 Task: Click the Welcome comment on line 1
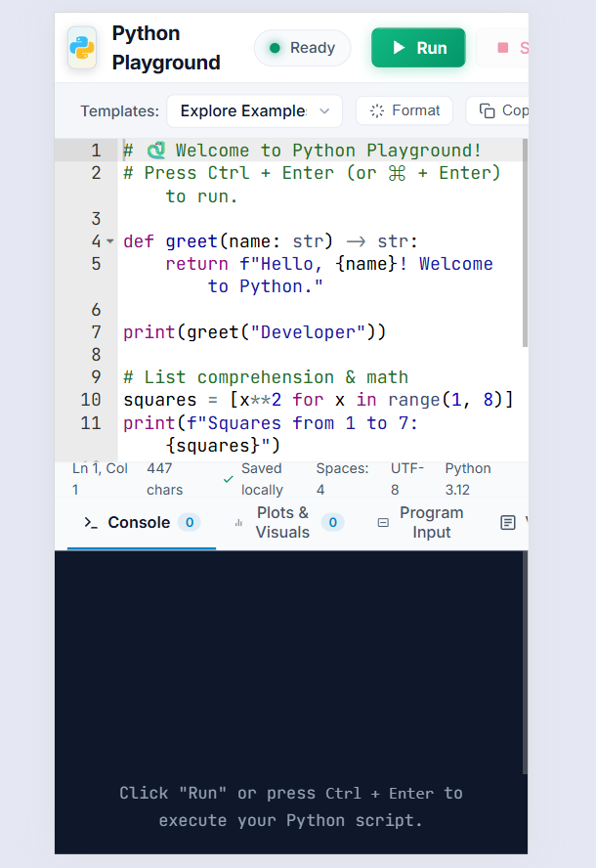tap(302, 150)
